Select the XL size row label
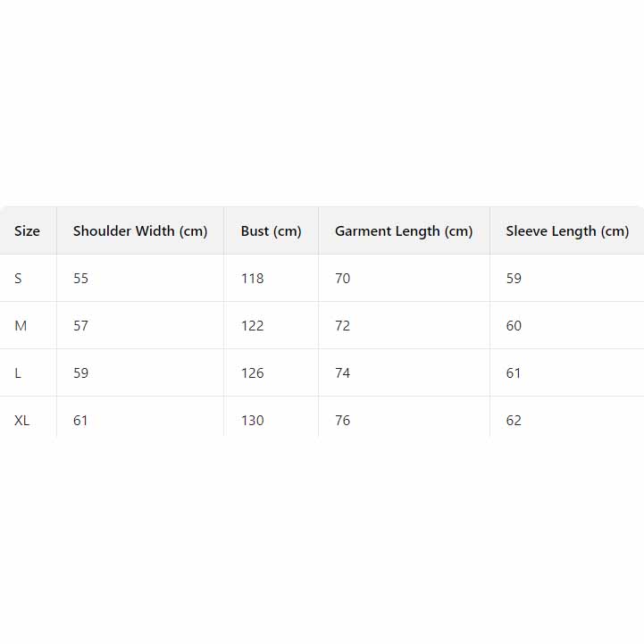644x644 pixels. click(x=22, y=421)
